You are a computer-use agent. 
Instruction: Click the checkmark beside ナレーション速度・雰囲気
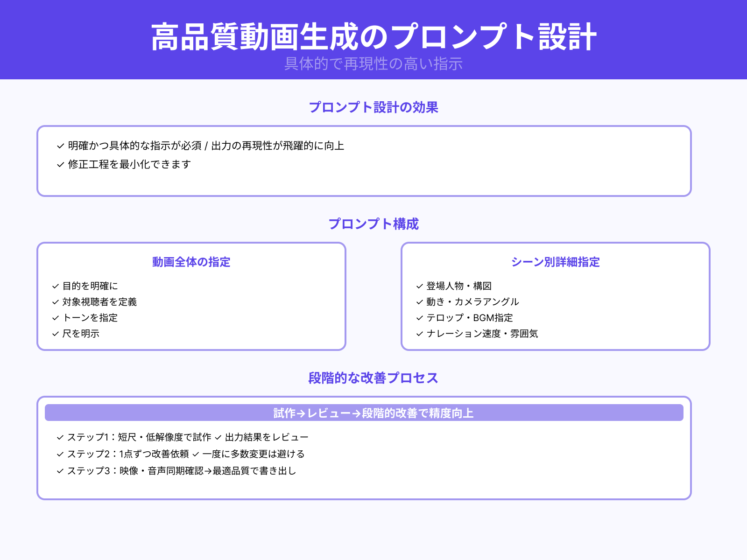(419, 334)
